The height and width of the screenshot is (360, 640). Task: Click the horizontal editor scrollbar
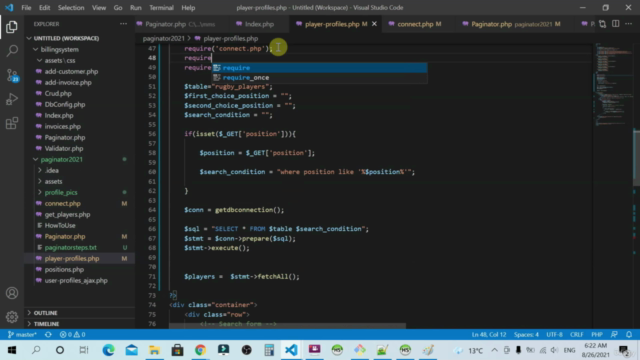[288, 326]
